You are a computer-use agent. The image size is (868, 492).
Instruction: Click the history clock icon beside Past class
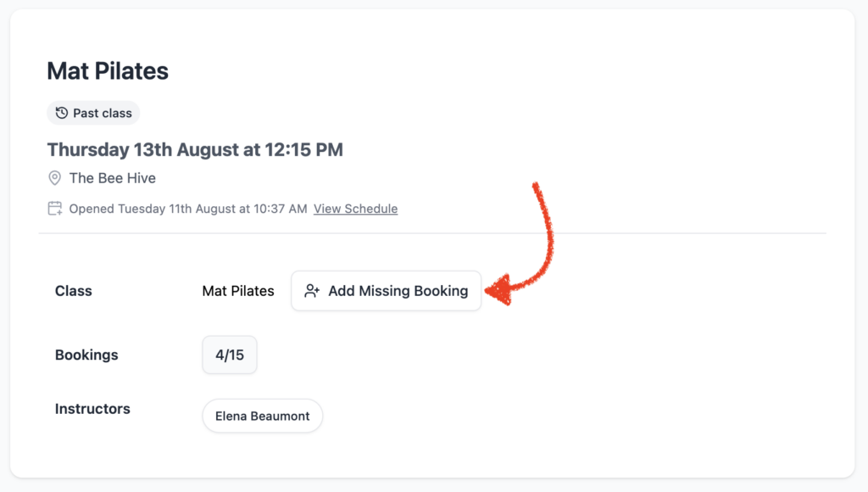(x=61, y=113)
